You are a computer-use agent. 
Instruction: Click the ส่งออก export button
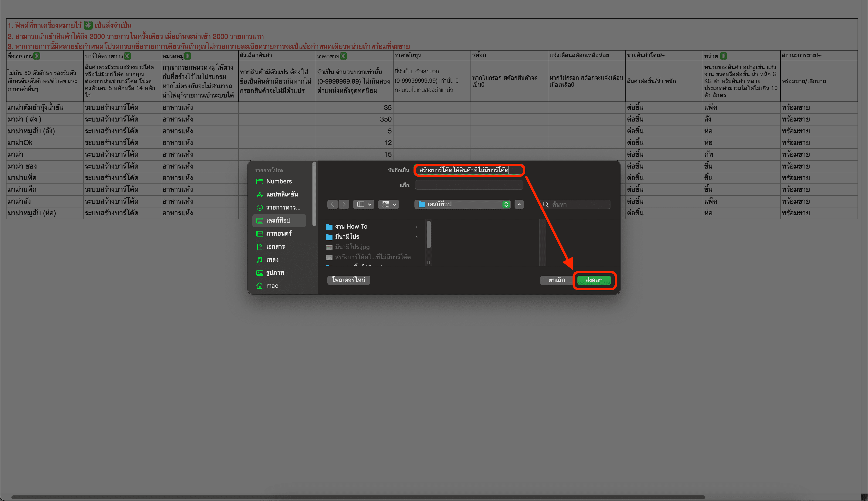pos(594,280)
